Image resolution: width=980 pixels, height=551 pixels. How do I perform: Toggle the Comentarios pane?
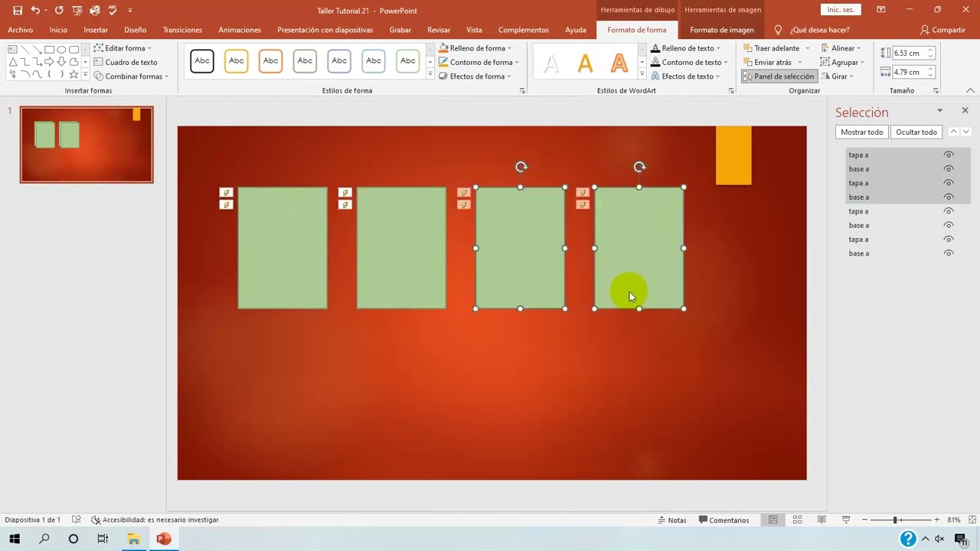coord(724,520)
